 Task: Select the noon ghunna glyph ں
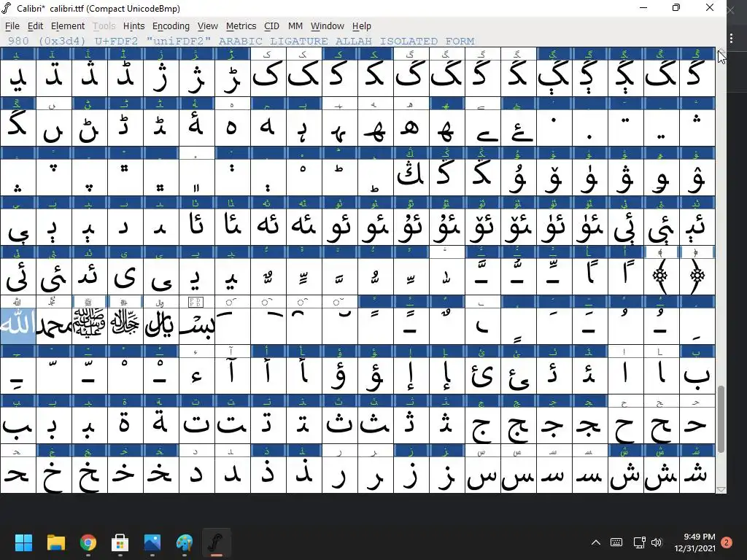54,128
